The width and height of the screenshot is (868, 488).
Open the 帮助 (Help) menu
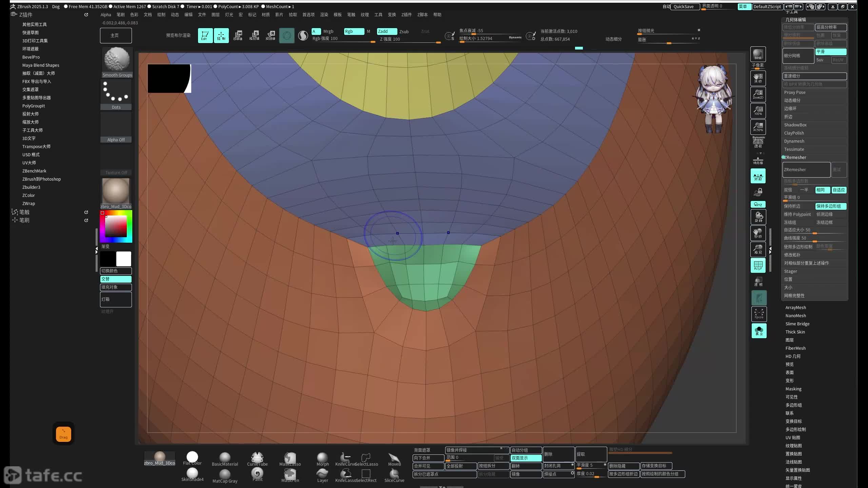pos(437,15)
